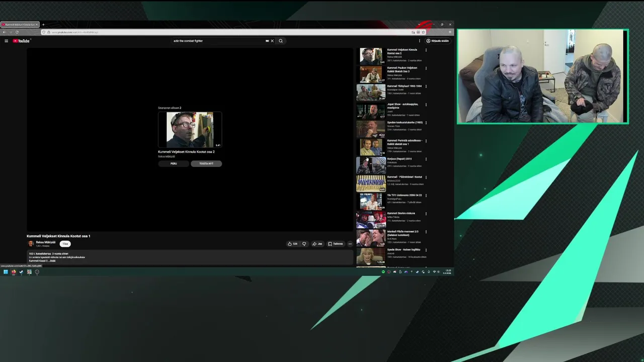The image size is (644, 362).
Task: Open options menu for Kummeli Stories elokuva video
Action: tap(426, 213)
